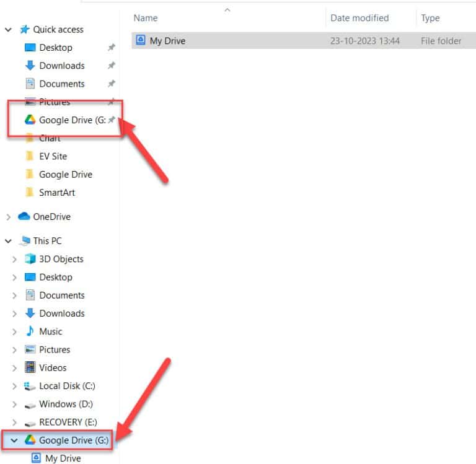The width and height of the screenshot is (476, 464).
Task: Click the pin icon next to Desktop
Action: pyautogui.click(x=112, y=47)
